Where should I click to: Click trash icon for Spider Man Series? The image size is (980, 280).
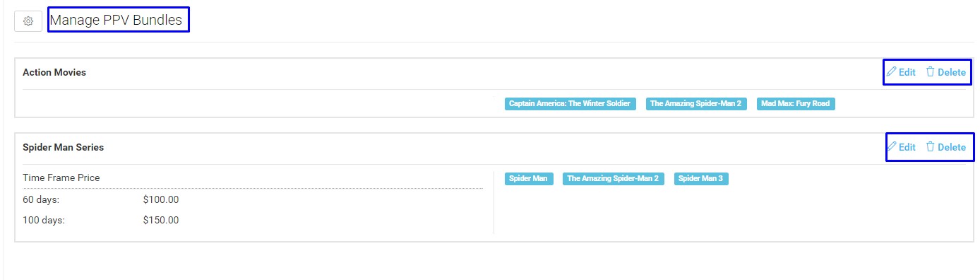click(x=930, y=147)
